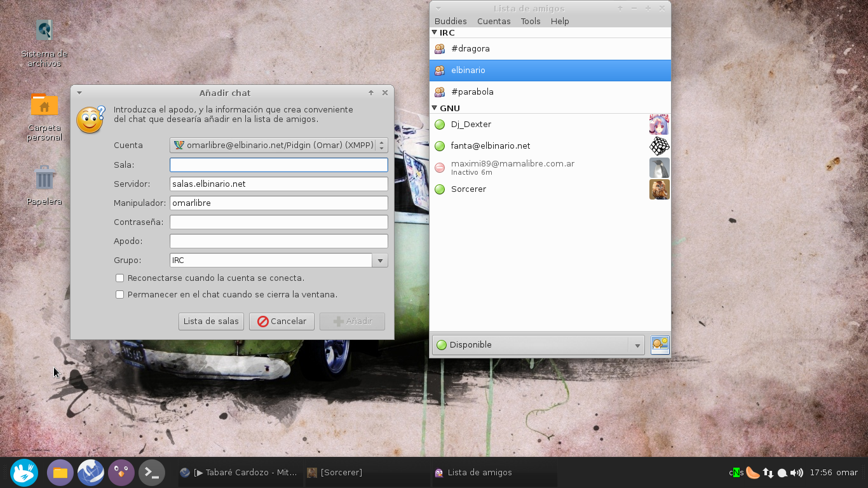Launch web browser from taskbar
868x488 pixels.
(x=91, y=473)
